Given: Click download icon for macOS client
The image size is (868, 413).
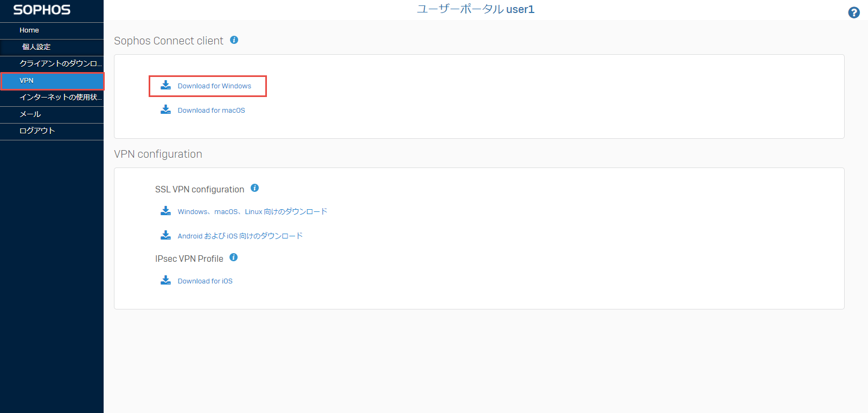Looking at the screenshot, I should click(165, 110).
